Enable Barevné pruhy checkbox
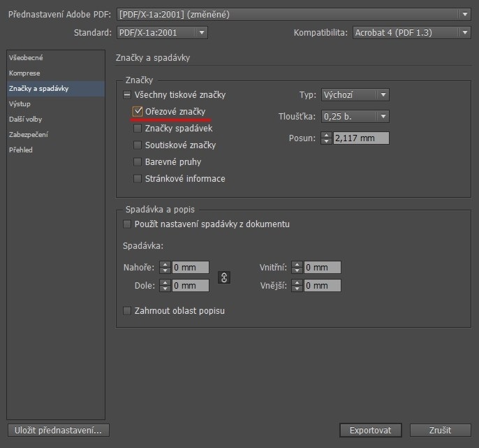Viewport: 479px width, 448px height. [138, 161]
